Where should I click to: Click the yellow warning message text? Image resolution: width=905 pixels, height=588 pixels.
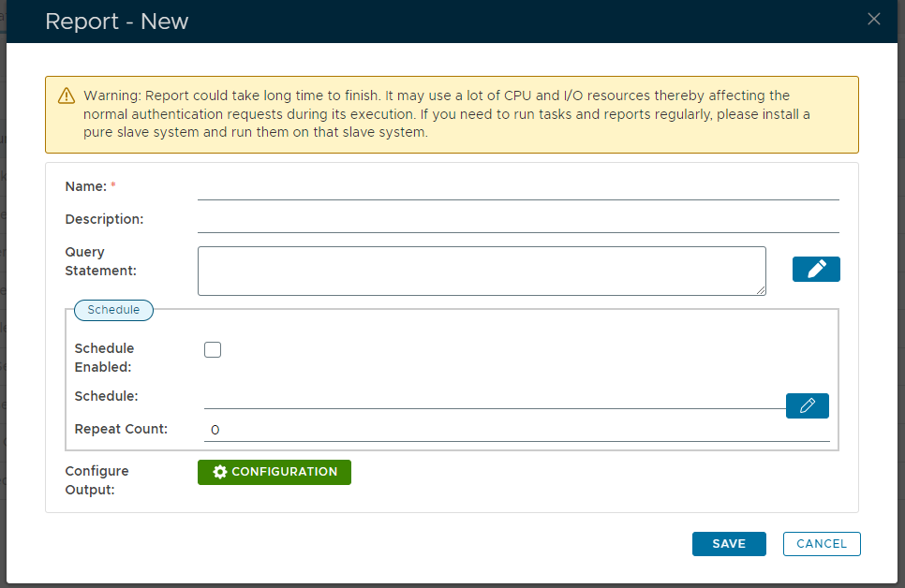tap(448, 114)
